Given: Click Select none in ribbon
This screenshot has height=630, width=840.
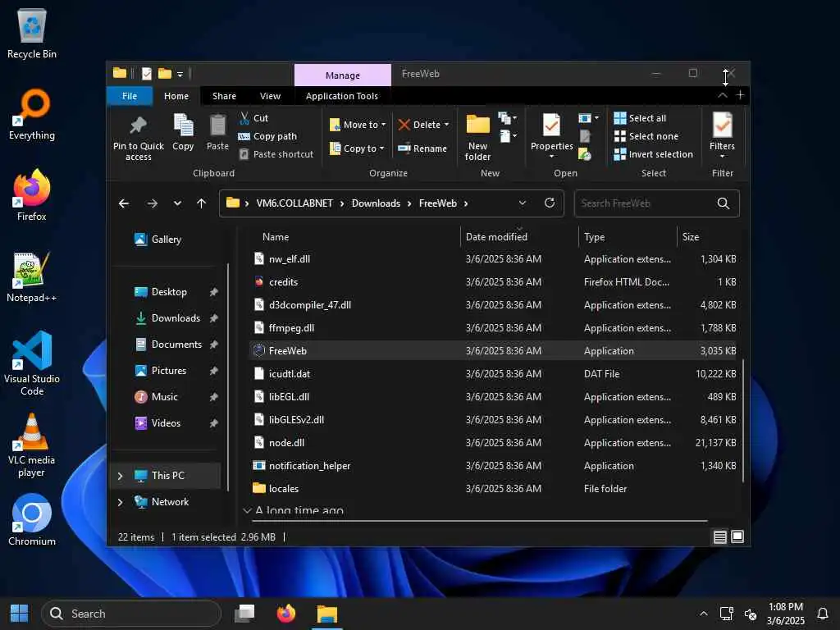Looking at the screenshot, I should (x=646, y=136).
